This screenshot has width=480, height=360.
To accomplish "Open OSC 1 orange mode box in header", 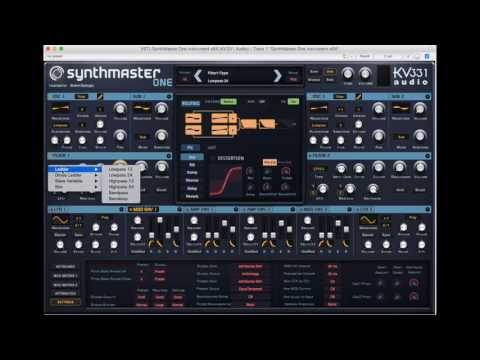I will coord(81,97).
